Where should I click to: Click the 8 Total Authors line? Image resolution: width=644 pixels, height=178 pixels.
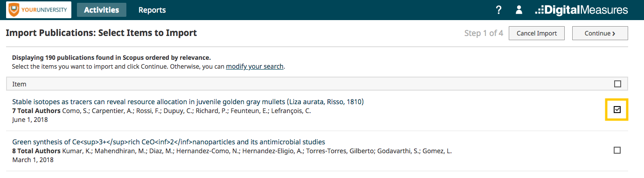pos(232,151)
